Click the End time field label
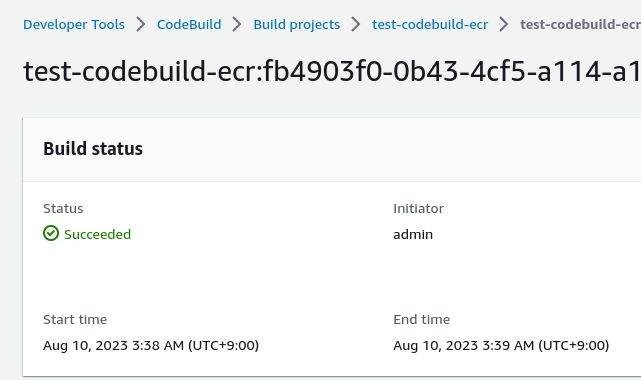641x380 pixels. point(421,319)
